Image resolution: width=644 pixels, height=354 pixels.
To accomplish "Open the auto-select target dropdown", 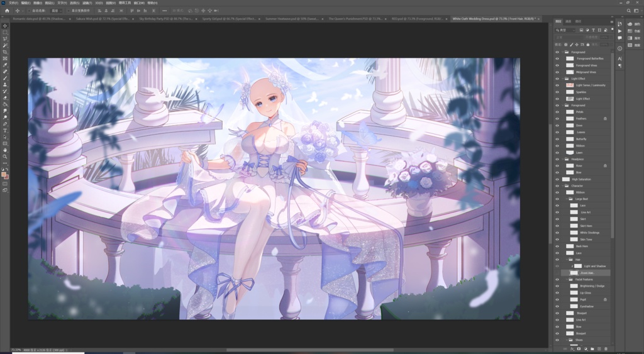I will [x=56, y=11].
